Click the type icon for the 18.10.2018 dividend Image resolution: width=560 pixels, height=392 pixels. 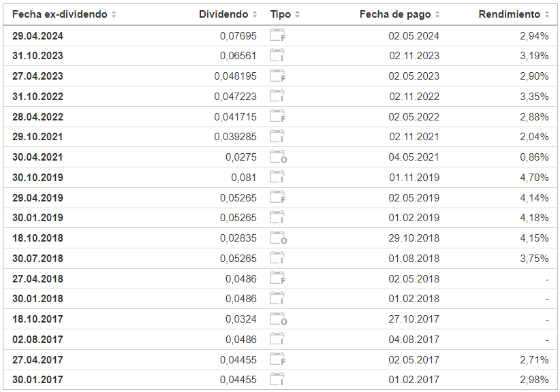pyautogui.click(x=277, y=238)
